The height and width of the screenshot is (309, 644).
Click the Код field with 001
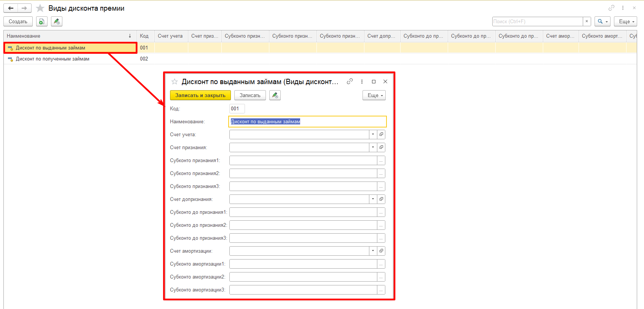(237, 108)
